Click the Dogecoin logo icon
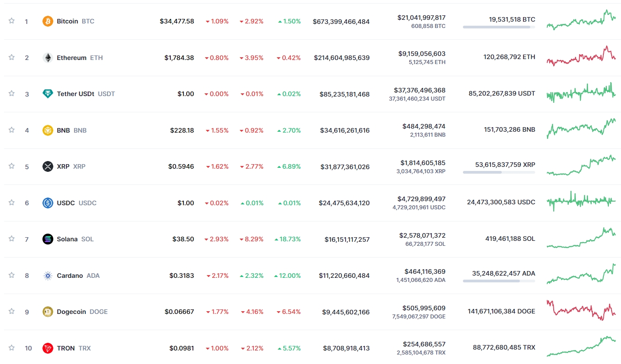 47,312
